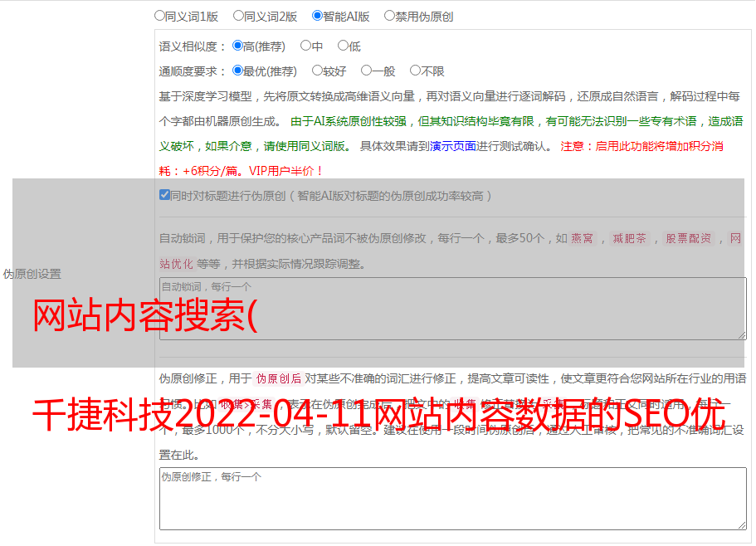Click the 减肥茶 example keyword

coord(630,238)
